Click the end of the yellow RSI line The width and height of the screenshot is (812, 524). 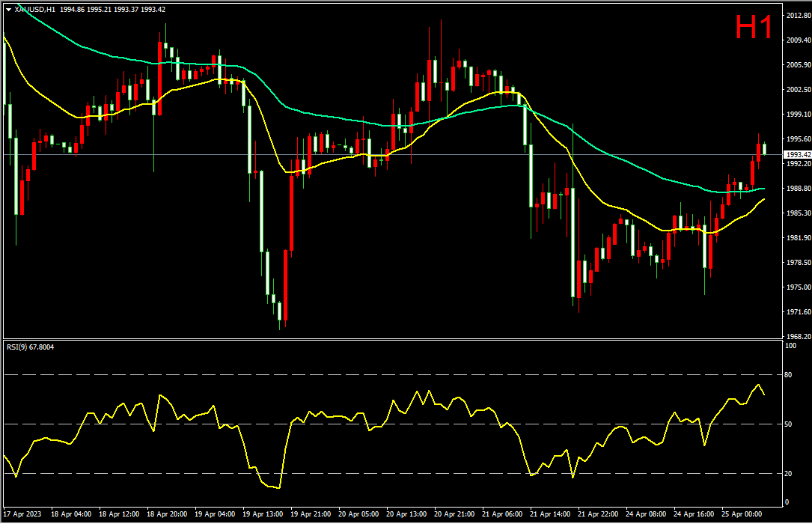tap(764, 394)
